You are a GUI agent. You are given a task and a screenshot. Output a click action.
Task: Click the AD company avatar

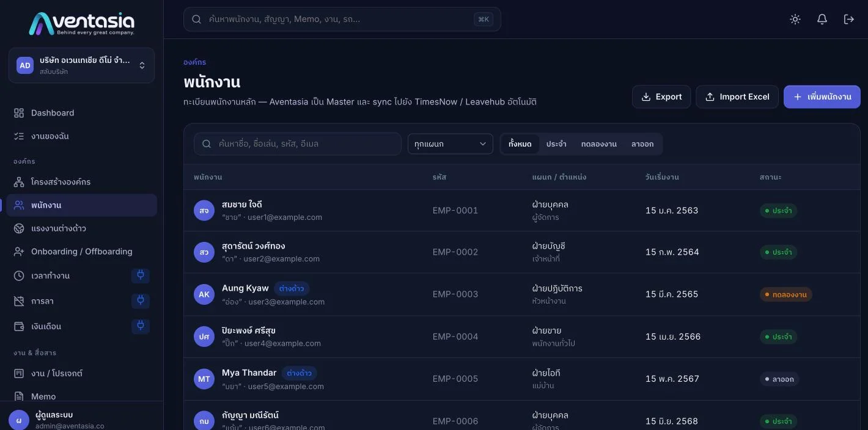tap(25, 65)
